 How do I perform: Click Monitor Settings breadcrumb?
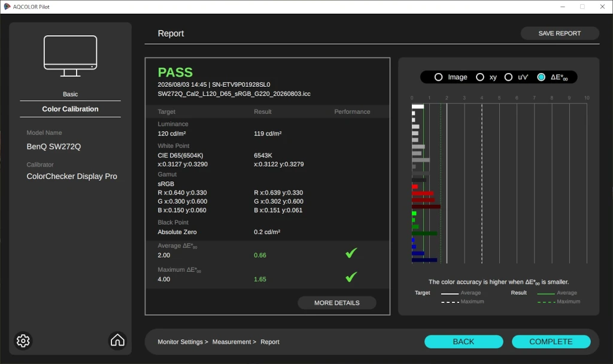click(x=180, y=342)
